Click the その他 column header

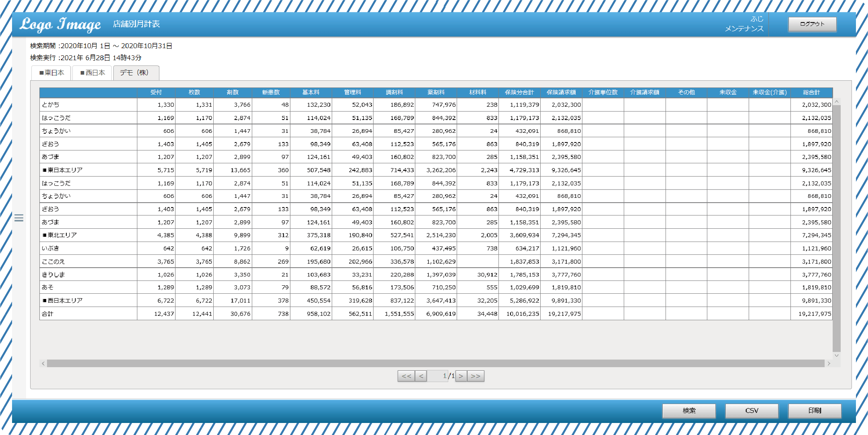(686, 92)
